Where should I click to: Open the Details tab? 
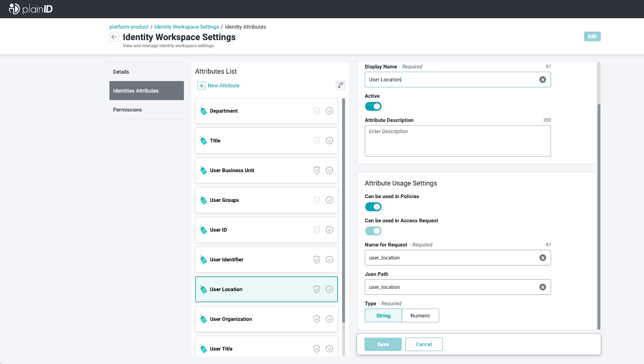pos(147,72)
